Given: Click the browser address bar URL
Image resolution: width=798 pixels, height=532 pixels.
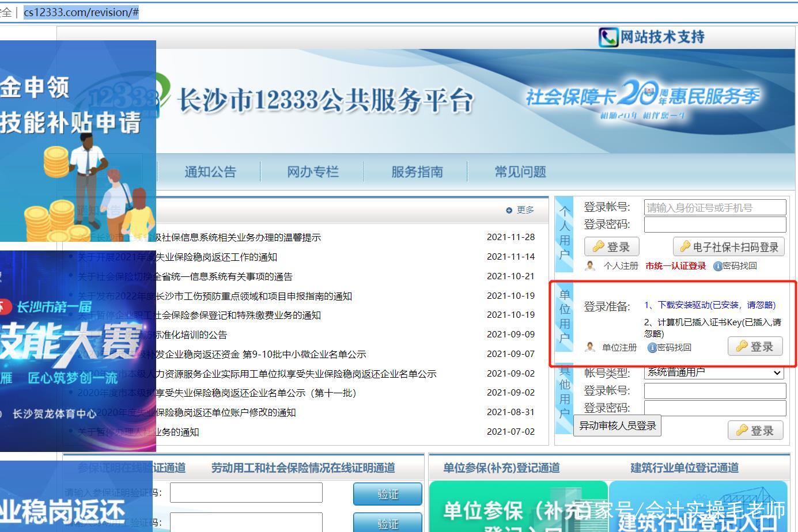Looking at the screenshot, I should tap(81, 12).
